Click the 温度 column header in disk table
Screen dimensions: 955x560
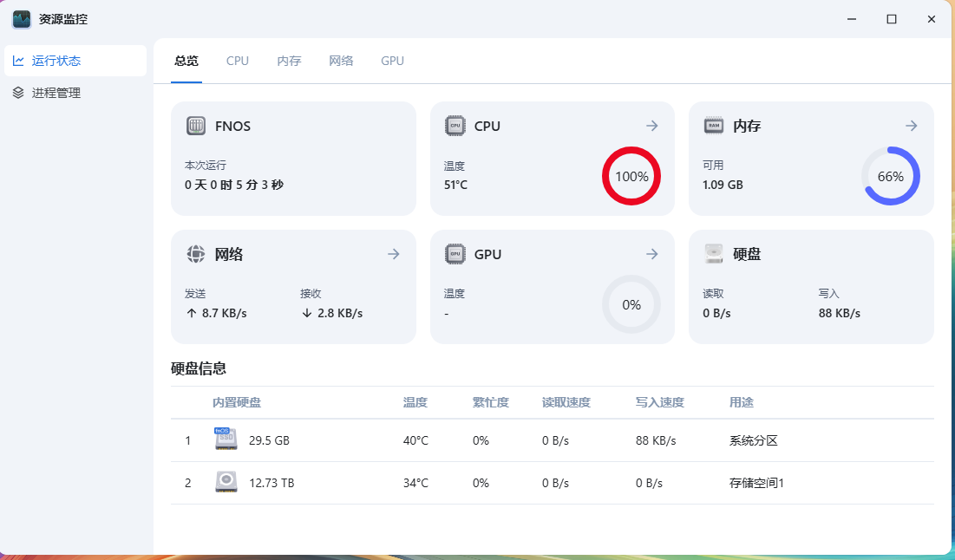click(x=415, y=402)
